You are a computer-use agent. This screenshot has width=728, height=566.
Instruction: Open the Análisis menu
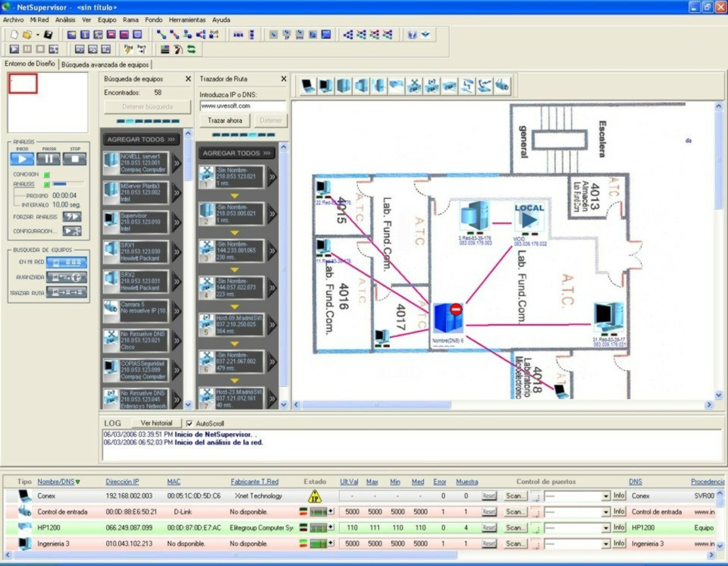point(65,20)
